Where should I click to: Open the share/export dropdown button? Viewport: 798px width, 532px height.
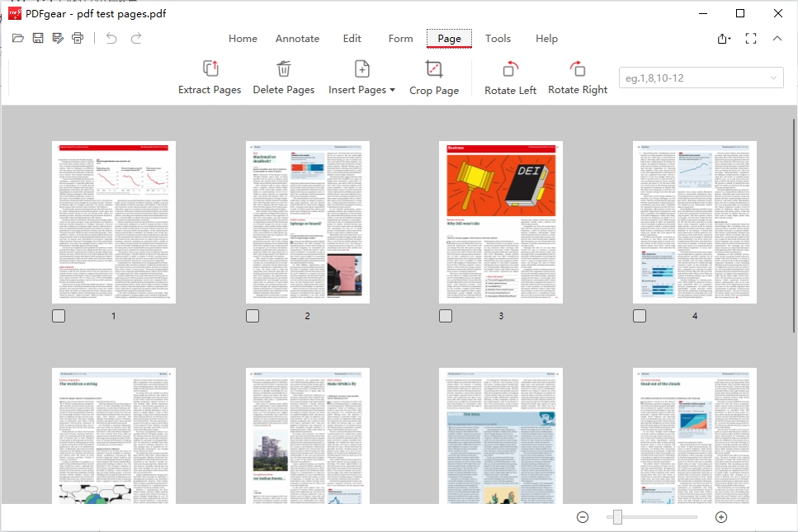(723, 38)
